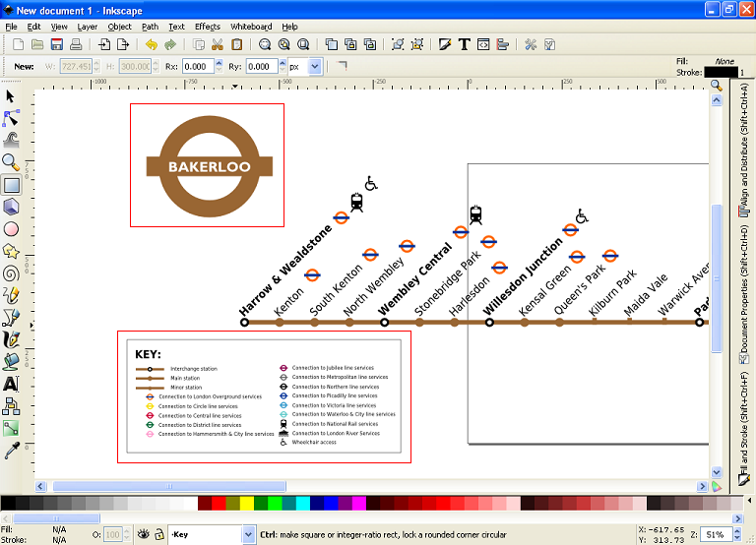Image resolution: width=756 pixels, height=545 pixels.
Task: Open the Layer menu
Action: click(88, 27)
